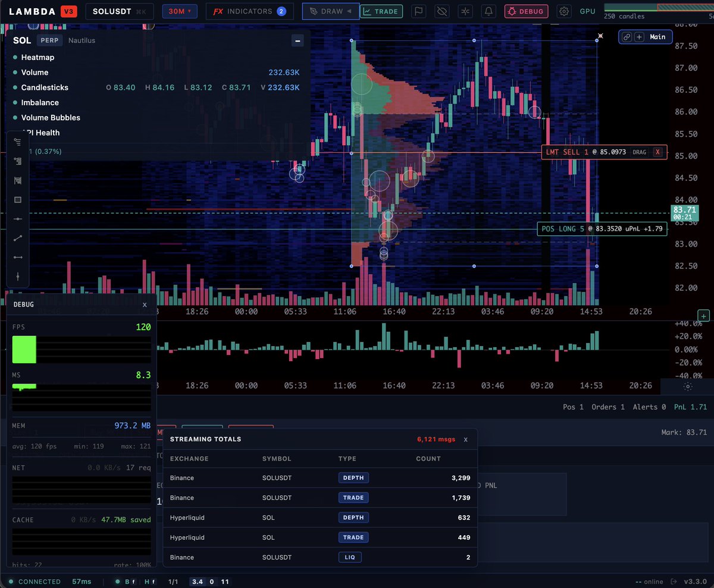Click the 83.71 current price tag

[684, 213]
